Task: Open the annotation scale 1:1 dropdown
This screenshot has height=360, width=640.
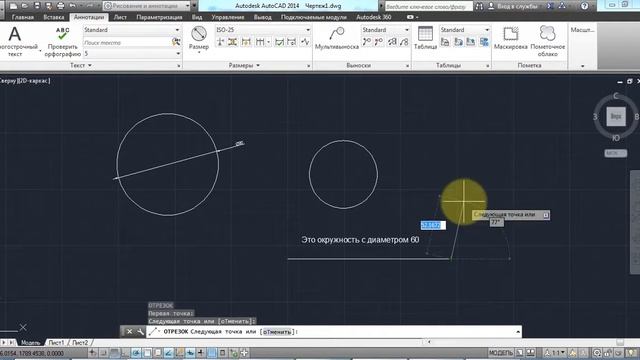Action: (x=556, y=353)
